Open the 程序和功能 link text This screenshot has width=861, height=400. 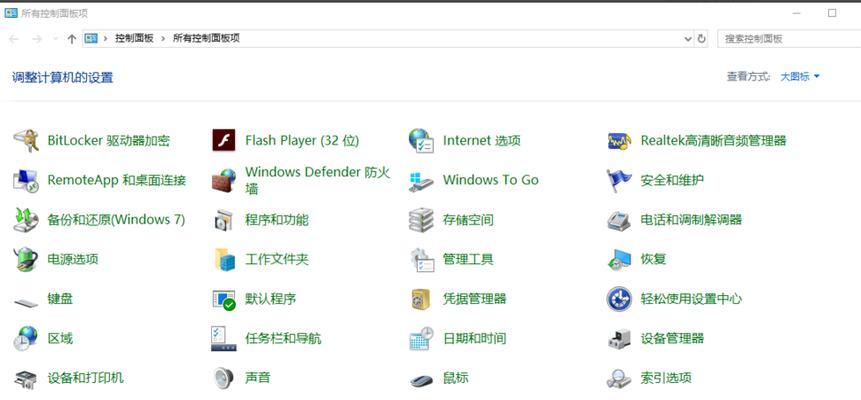pos(277,220)
